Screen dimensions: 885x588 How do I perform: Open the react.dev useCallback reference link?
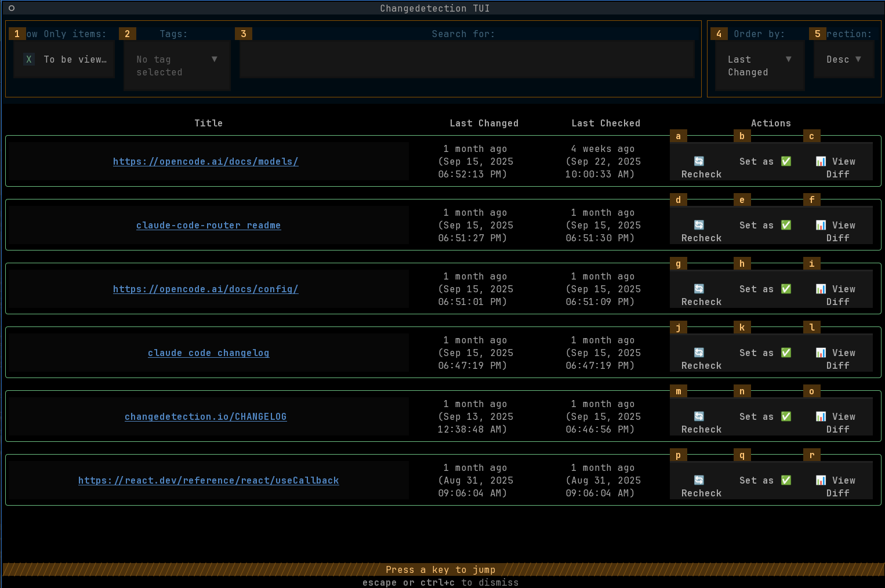point(209,480)
